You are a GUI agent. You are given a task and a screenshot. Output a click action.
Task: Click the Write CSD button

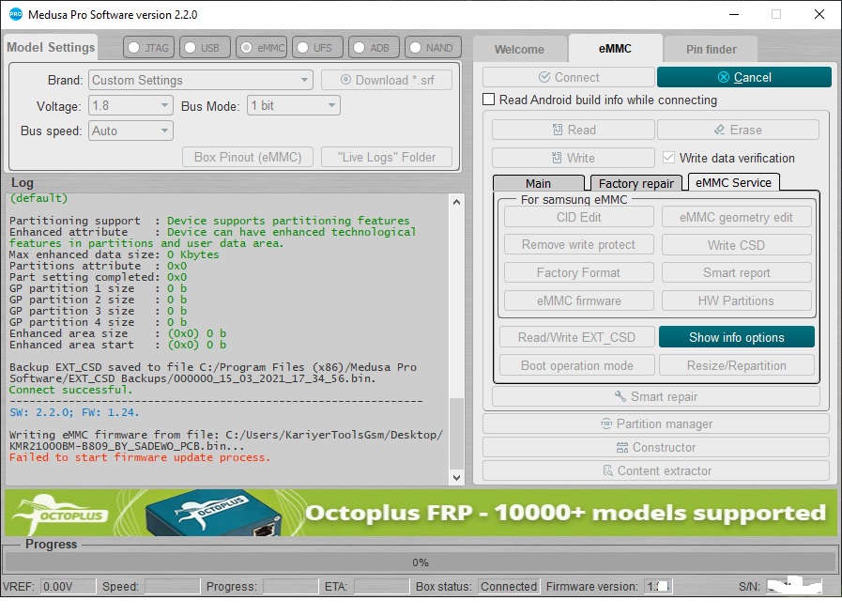pos(736,245)
